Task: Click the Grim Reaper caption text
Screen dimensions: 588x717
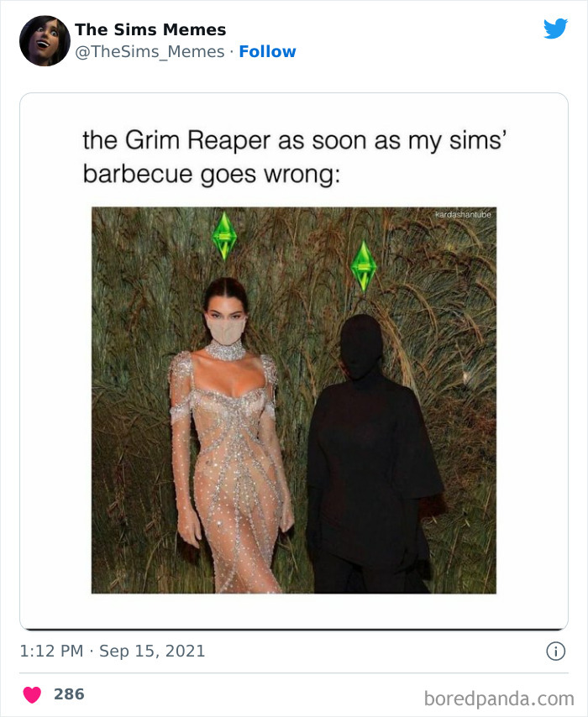Action: pyautogui.click(x=294, y=157)
